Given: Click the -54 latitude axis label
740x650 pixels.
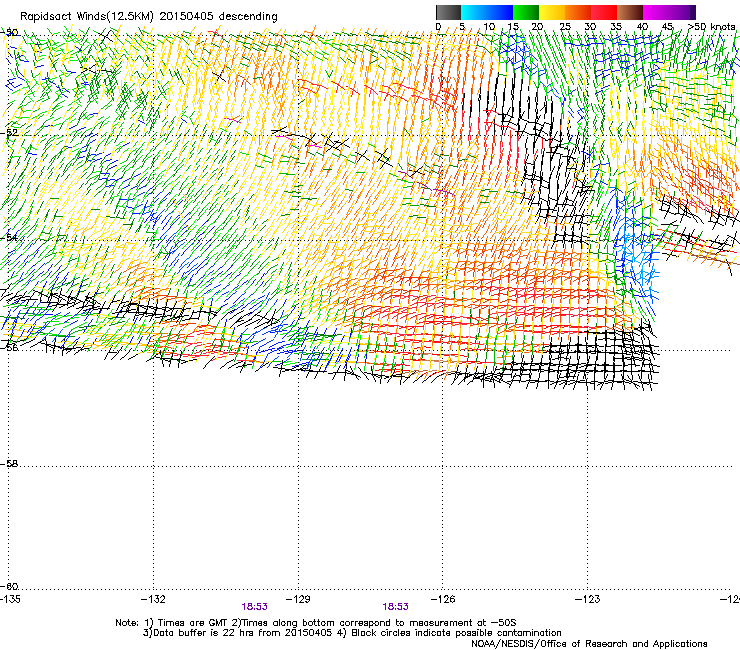Looking at the screenshot, I should click(x=9, y=237).
